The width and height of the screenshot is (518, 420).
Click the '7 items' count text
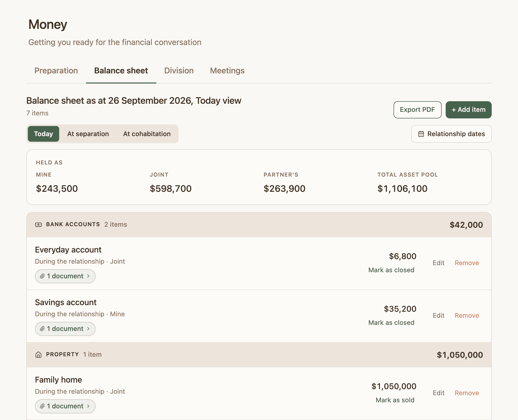pos(37,113)
